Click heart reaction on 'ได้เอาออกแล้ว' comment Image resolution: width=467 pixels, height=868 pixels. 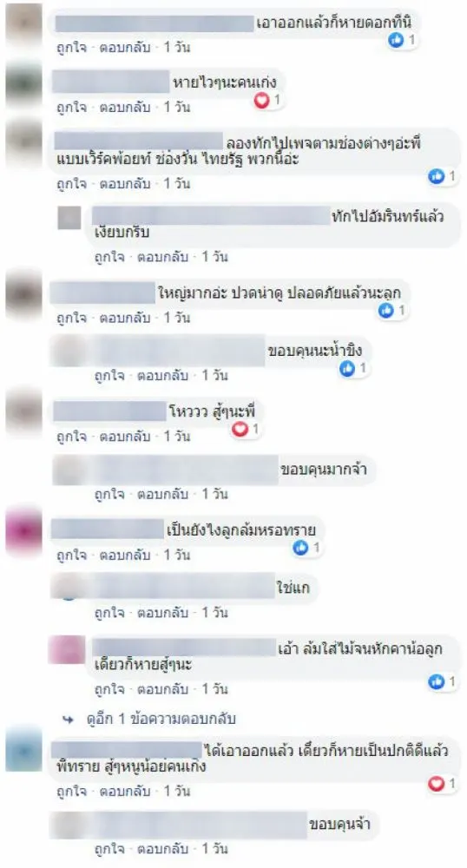tap(437, 784)
